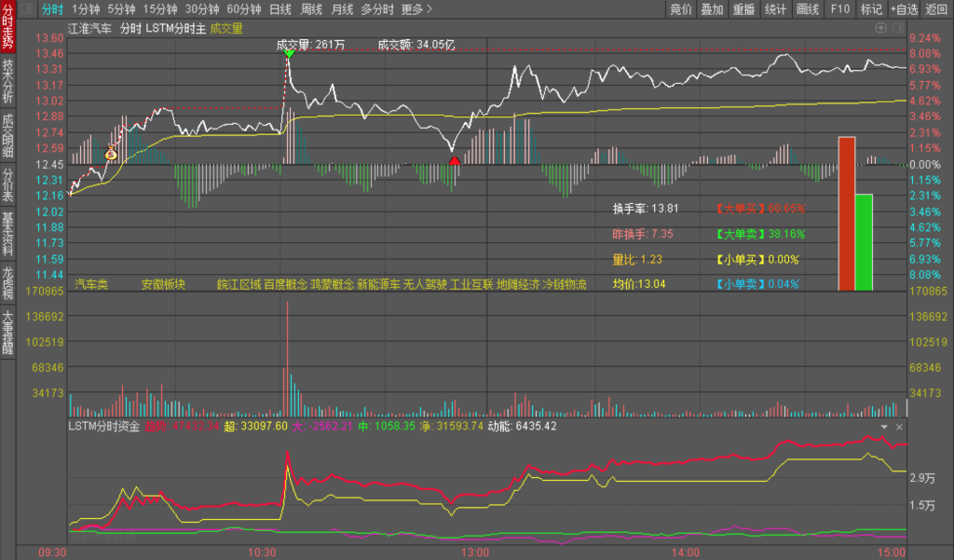Screen dimensions: 954x560
Task: Click the red 大单买 volume bar
Action: [846, 213]
